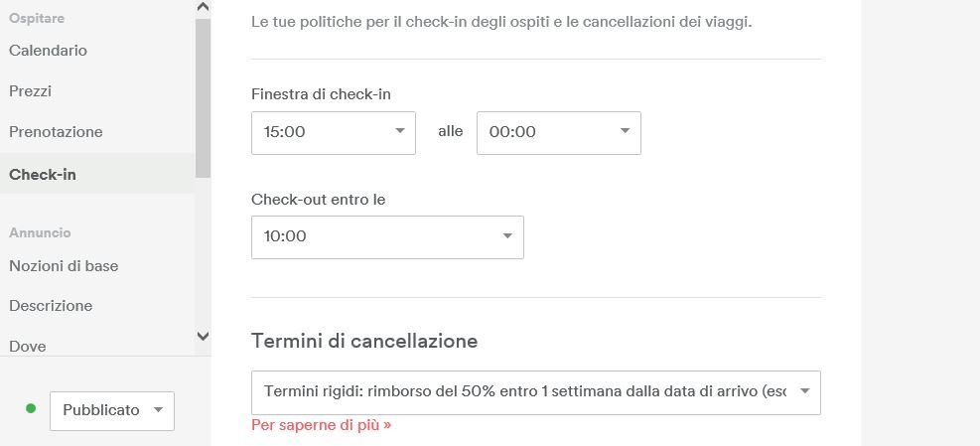
Task: Click the green published status dot
Action: click(x=31, y=408)
